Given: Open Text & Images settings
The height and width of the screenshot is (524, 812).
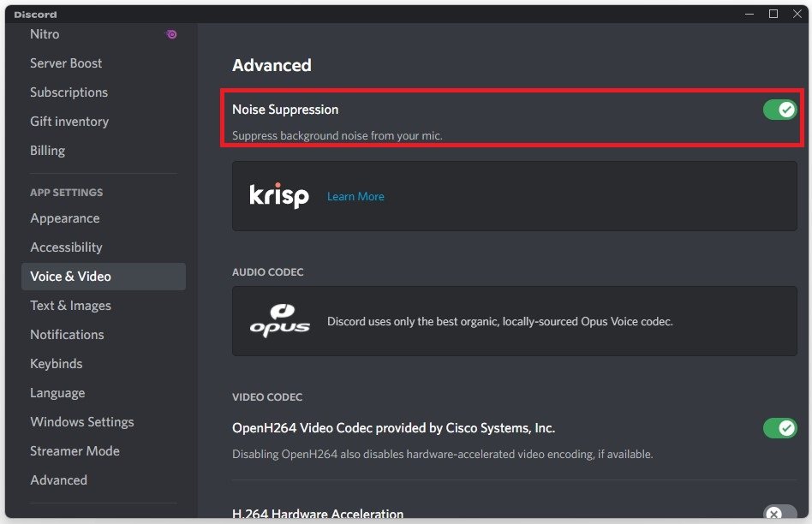Looking at the screenshot, I should [x=104, y=306].
